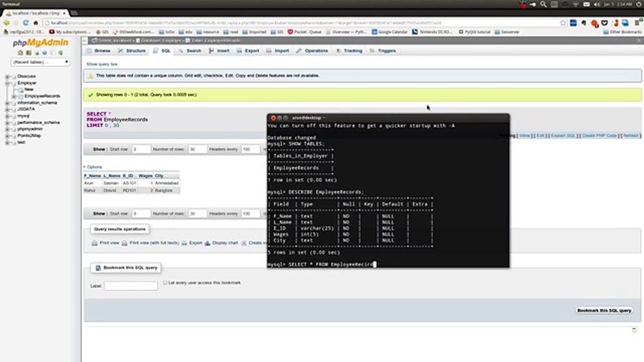Screen dimensions: 644x362
Task: Click the Export icon under query results operations
Action: click(185, 243)
